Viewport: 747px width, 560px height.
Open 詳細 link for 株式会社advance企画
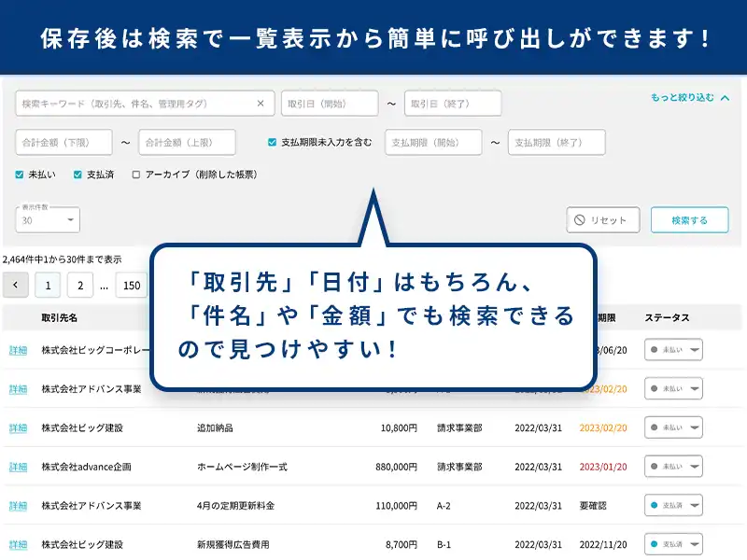point(18,467)
